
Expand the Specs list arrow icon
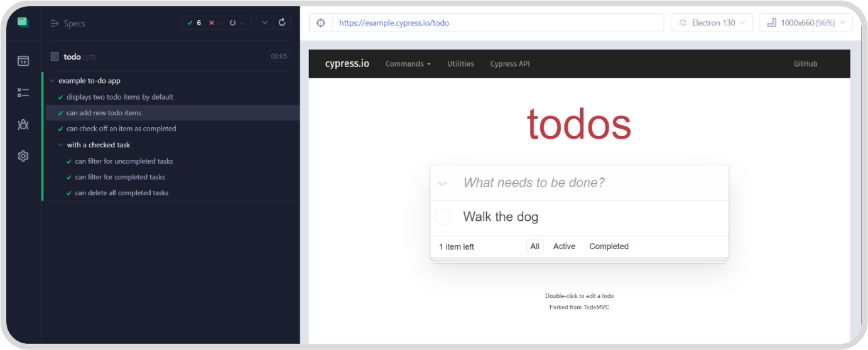(55, 23)
